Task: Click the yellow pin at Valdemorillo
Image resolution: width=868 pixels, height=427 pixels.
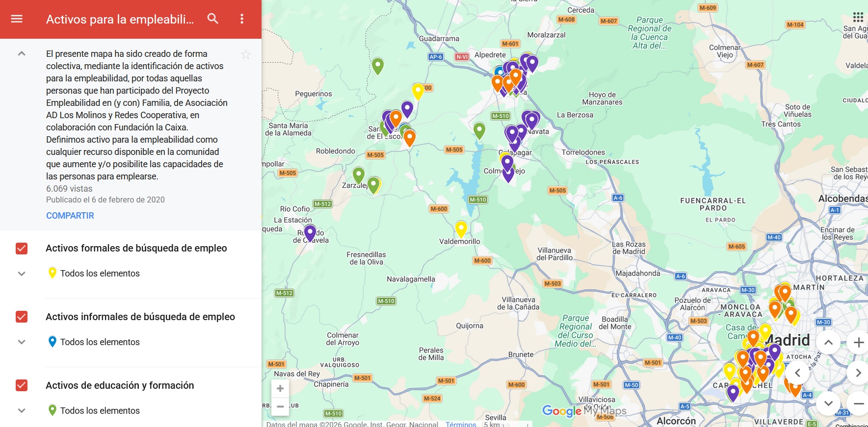Action: coord(461,228)
